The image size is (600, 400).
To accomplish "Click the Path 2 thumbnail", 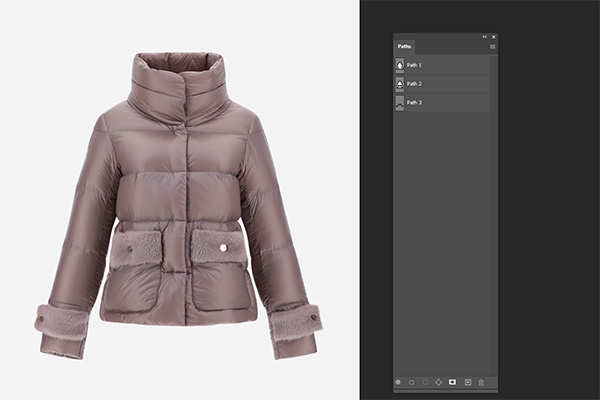I will pyautogui.click(x=400, y=84).
